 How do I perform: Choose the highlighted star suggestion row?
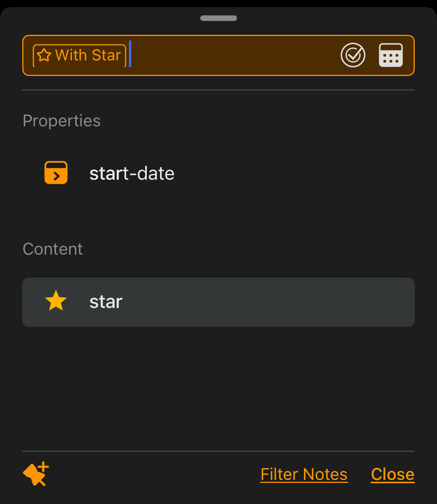pos(218,302)
